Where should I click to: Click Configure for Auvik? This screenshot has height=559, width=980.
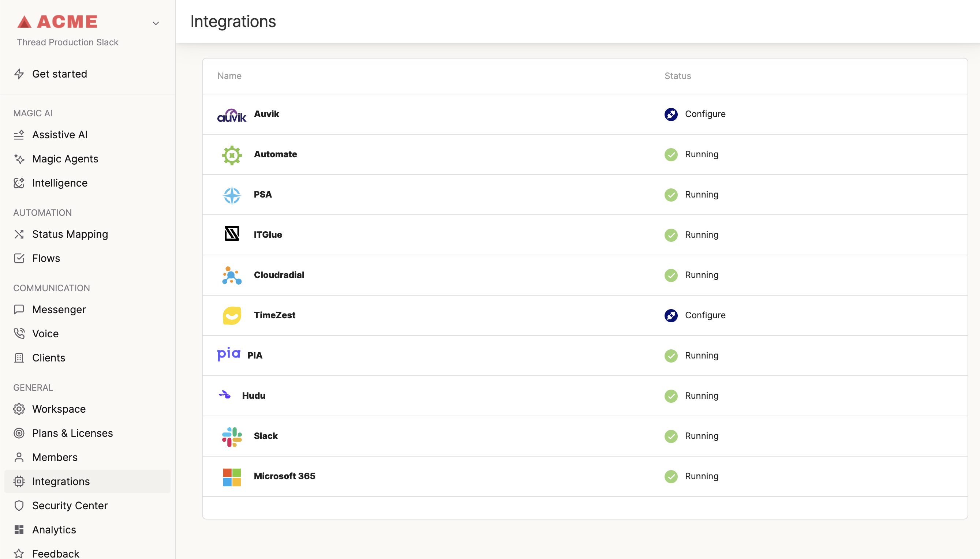pyautogui.click(x=705, y=114)
